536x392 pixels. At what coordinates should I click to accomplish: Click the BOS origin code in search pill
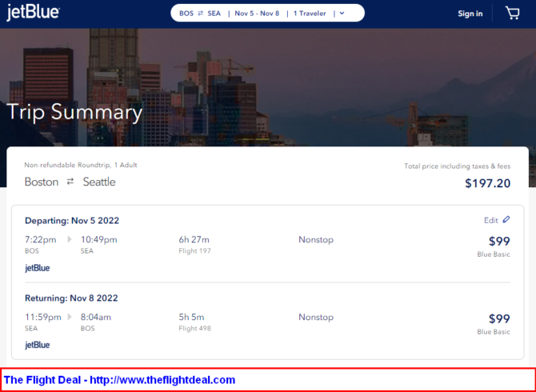(x=186, y=14)
